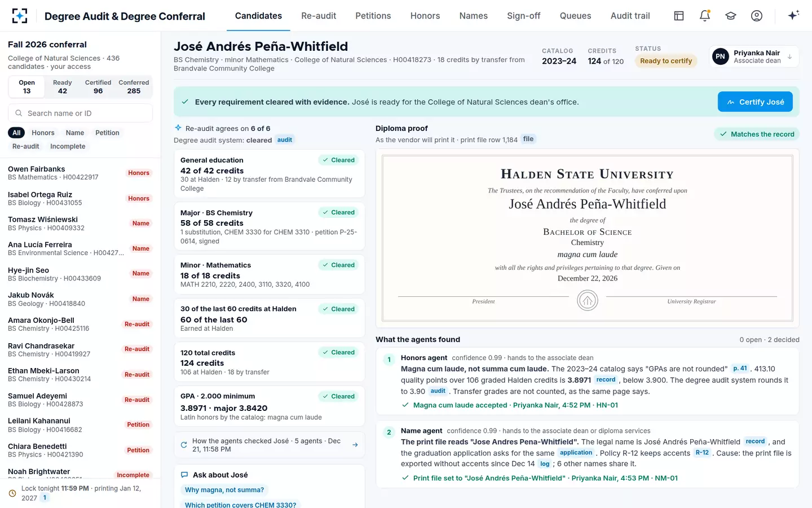Screen dimensions: 812x508
Task: Filter candidates by Petition chip
Action: pos(107,133)
